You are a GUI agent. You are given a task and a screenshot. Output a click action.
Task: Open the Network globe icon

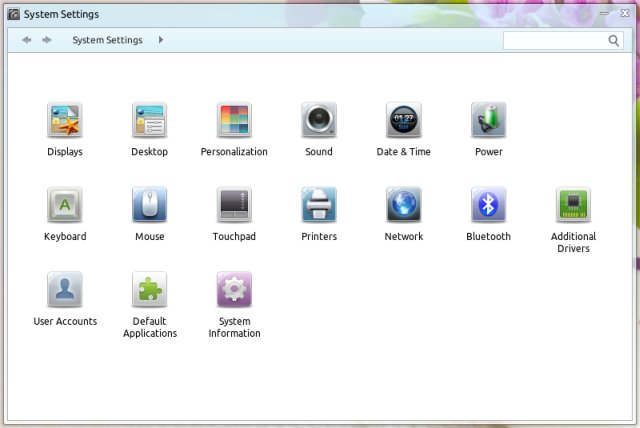(404, 204)
